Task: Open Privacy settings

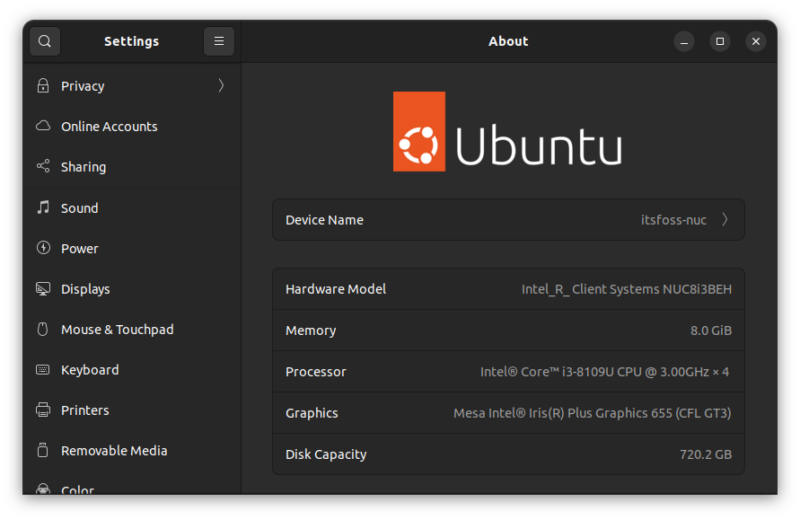Action: 132,86
